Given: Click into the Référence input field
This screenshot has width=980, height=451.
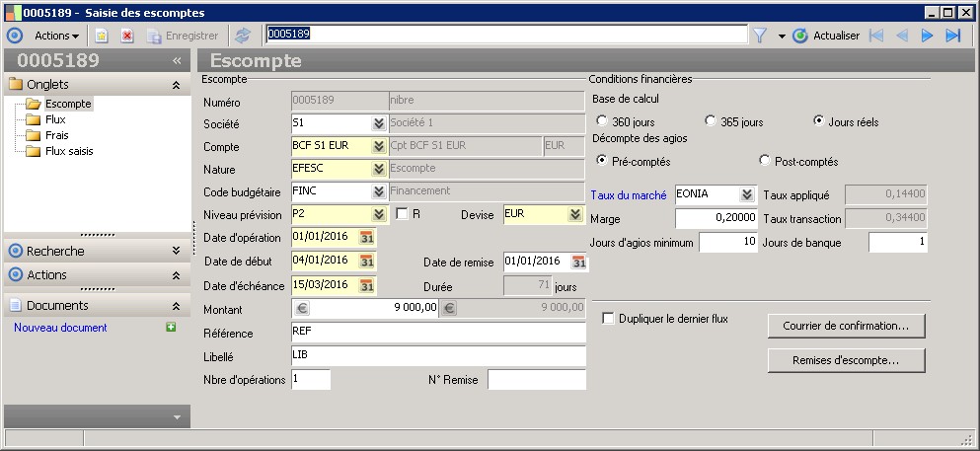Looking at the screenshot, I should [438, 334].
